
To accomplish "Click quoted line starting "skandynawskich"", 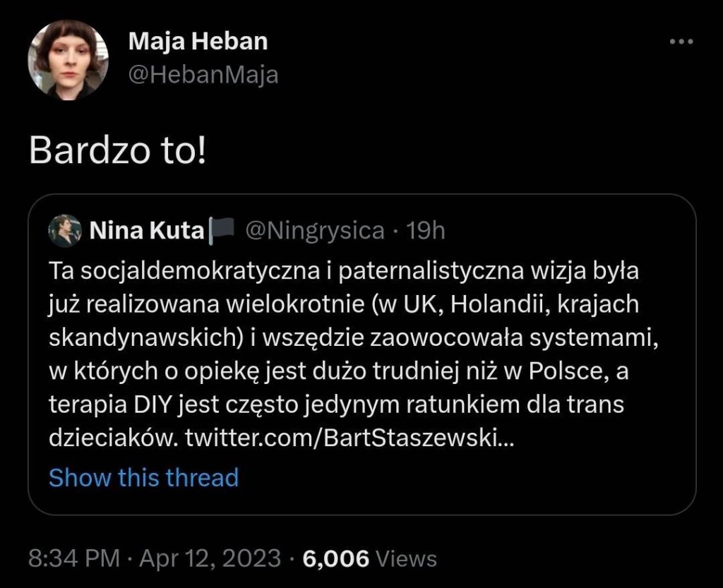I will [353, 339].
